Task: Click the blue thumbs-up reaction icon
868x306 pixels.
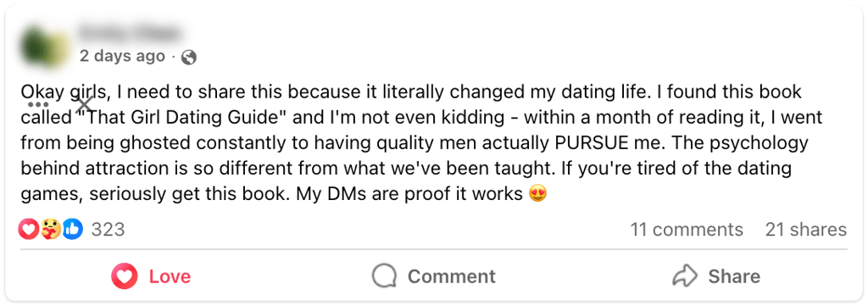Action: coord(73,229)
